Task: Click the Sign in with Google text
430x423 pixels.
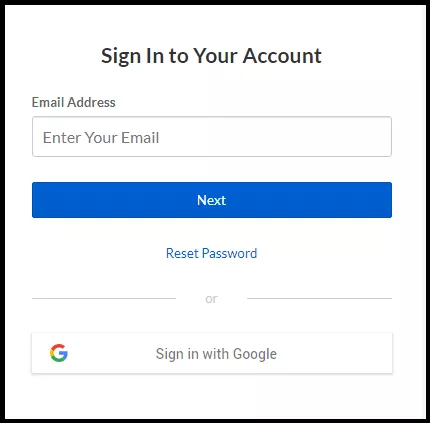Action: [216, 354]
